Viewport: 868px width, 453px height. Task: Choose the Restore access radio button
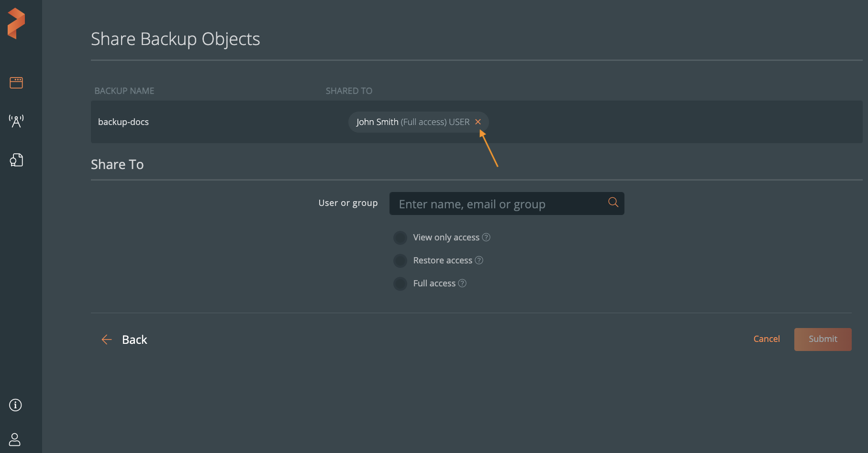(400, 260)
